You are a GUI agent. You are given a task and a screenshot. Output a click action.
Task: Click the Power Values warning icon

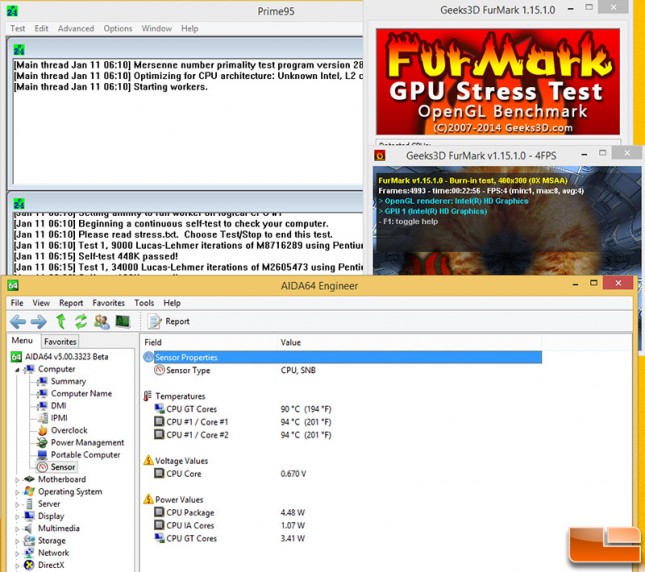(x=148, y=499)
